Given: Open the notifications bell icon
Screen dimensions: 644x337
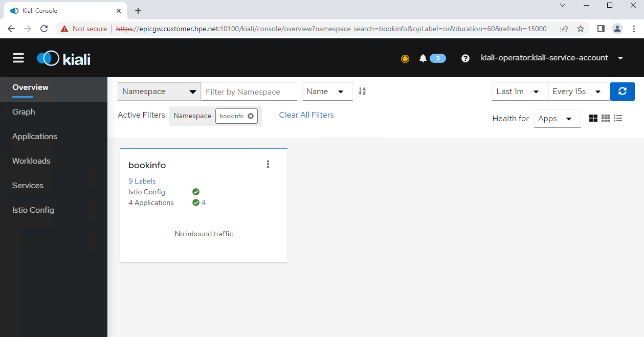Looking at the screenshot, I should (x=423, y=58).
